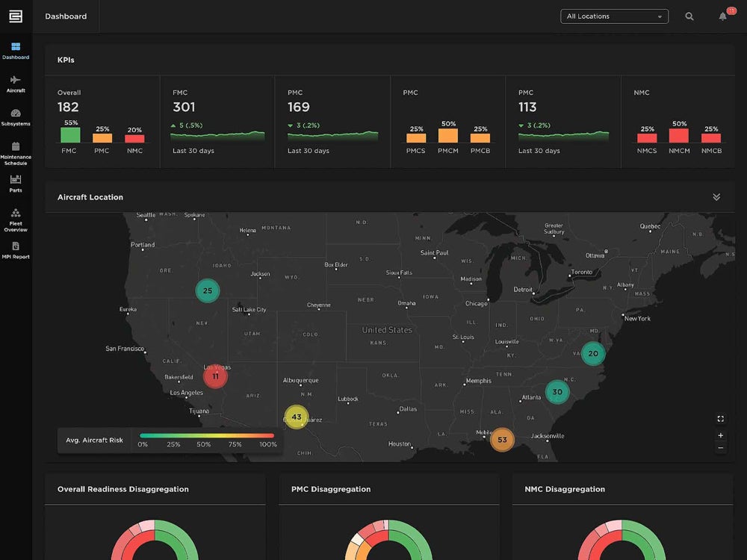Click the app logo icon
747x560 pixels.
[x=16, y=16]
